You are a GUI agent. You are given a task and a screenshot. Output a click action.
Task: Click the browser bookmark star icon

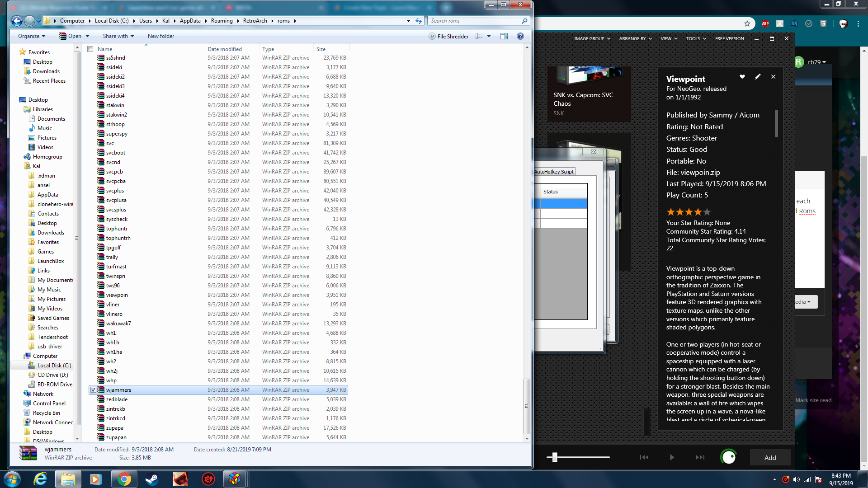tap(747, 23)
